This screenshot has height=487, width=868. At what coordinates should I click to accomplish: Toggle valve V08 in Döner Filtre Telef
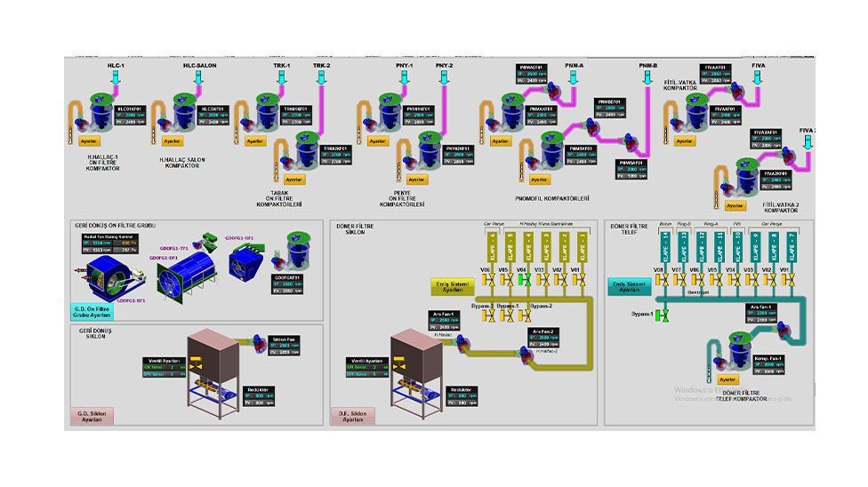tap(660, 281)
